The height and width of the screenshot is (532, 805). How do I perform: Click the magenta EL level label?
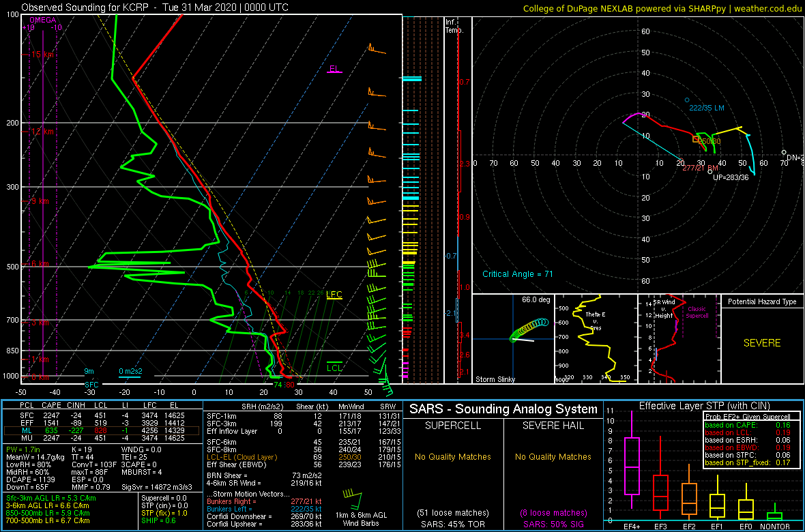(335, 70)
